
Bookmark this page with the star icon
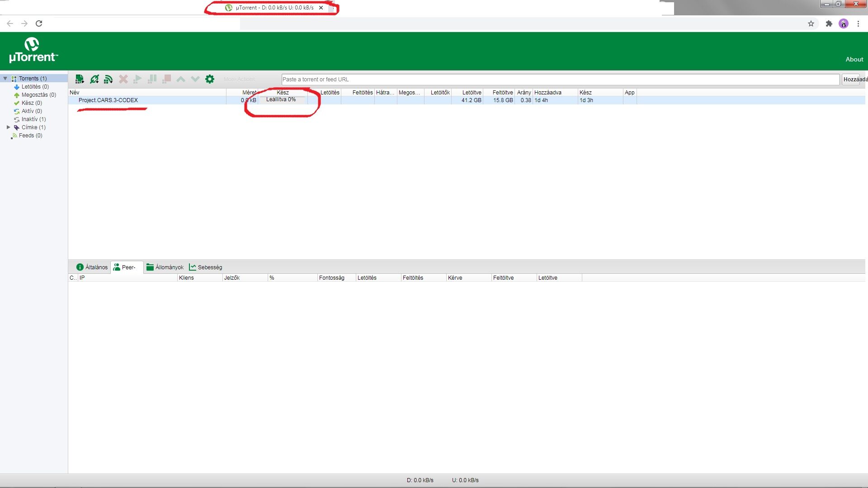(x=811, y=23)
